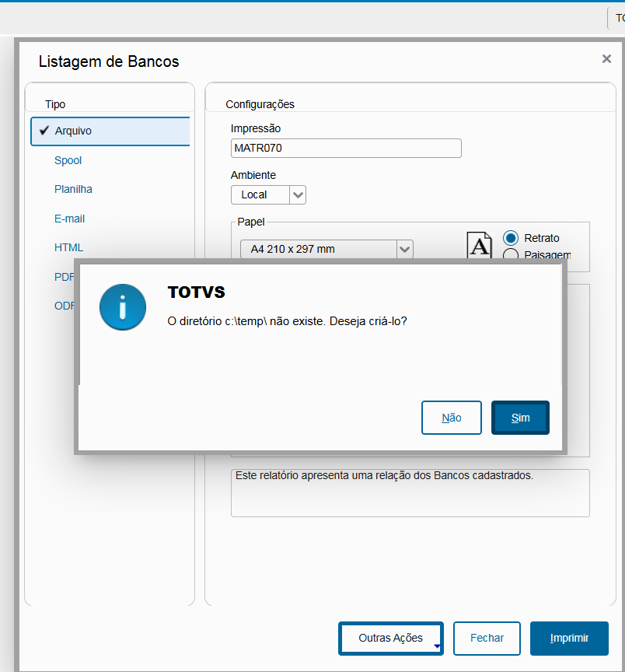The width and height of the screenshot is (625, 672).
Task: Click the Imprimir button
Action: [569, 639]
